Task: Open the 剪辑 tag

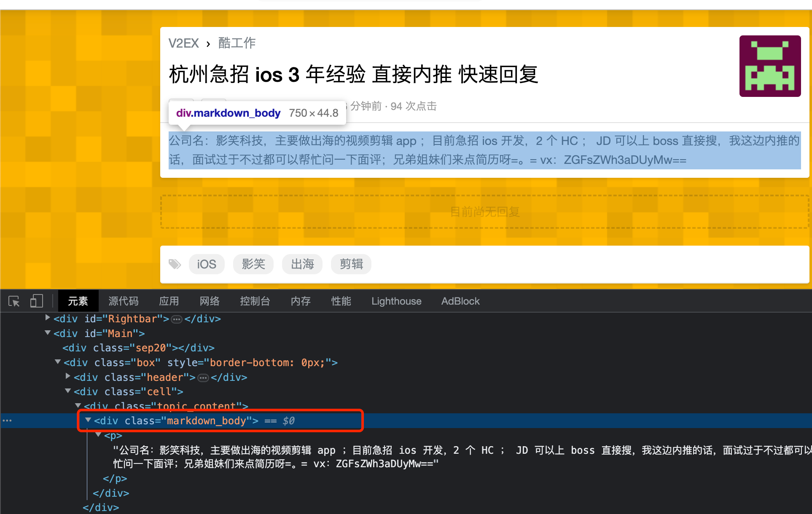Action: click(x=351, y=264)
